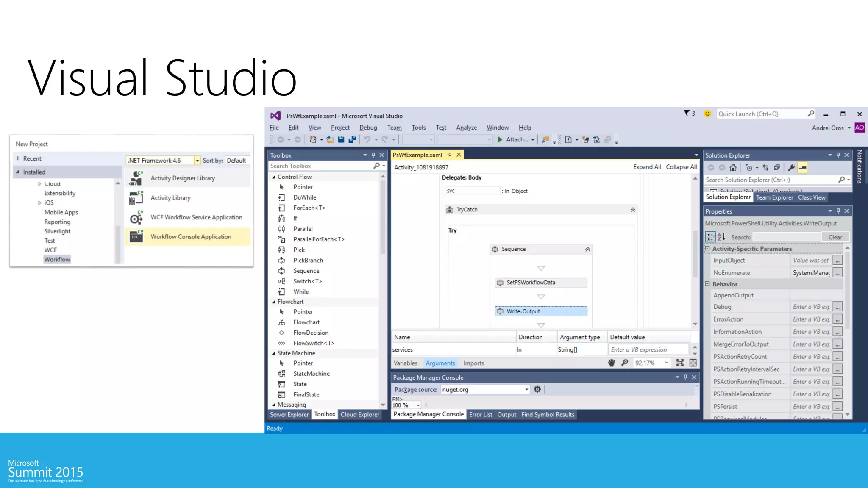Select Workflow Console Application template
The width and height of the screenshot is (868, 488).
click(188, 237)
